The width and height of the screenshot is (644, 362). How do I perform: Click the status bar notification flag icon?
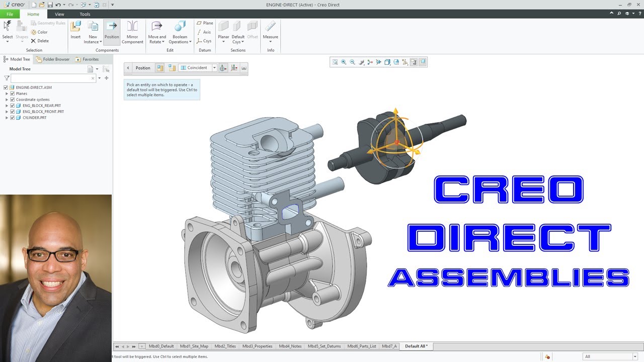(547, 356)
